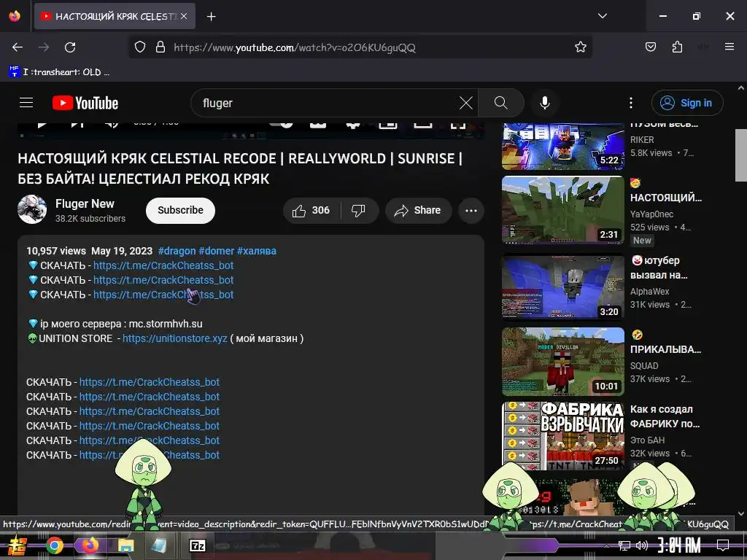Like the video with thumbs up

(x=311, y=211)
